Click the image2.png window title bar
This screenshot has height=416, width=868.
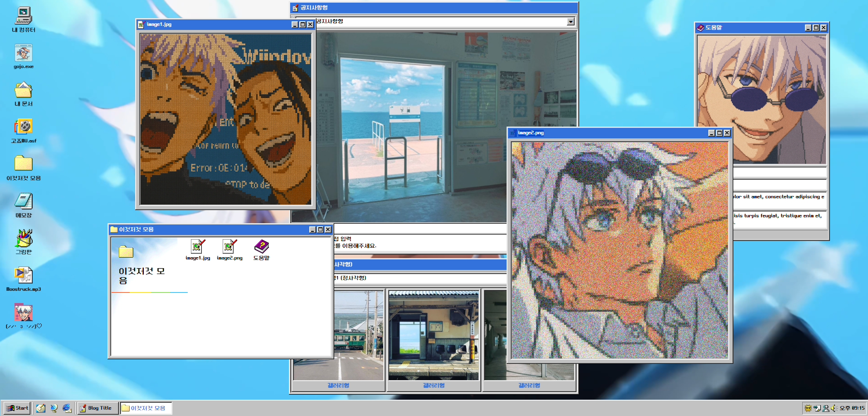(x=619, y=133)
